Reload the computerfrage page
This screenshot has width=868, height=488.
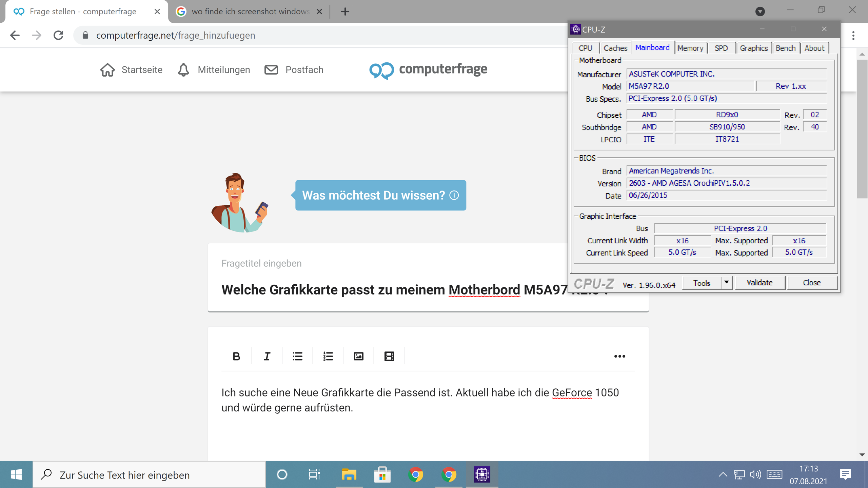[x=58, y=35]
